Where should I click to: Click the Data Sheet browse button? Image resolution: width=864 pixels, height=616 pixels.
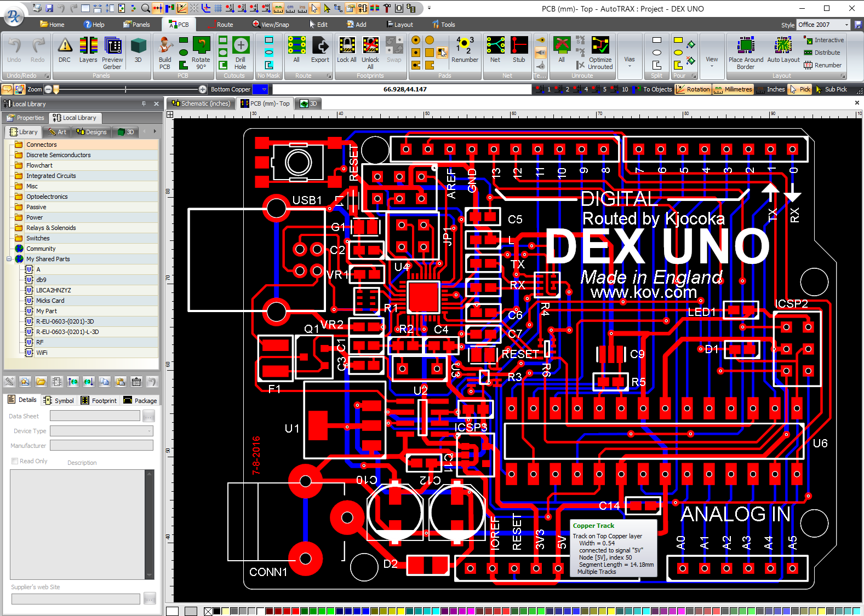(148, 416)
